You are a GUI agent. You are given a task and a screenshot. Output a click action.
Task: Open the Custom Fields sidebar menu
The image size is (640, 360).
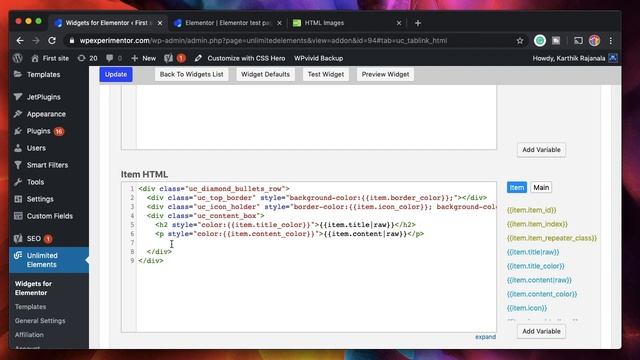click(x=49, y=216)
